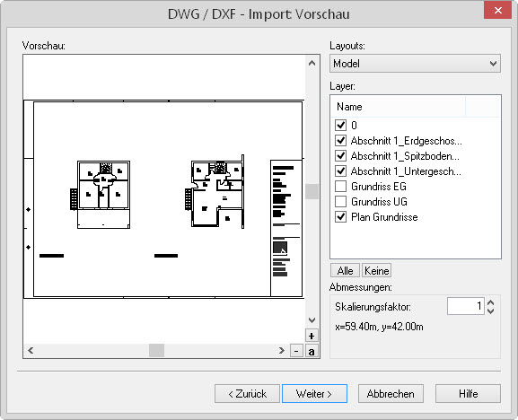Click preview vertical scrollbar up arrow
Screen dimensions: 518x420
click(312, 63)
